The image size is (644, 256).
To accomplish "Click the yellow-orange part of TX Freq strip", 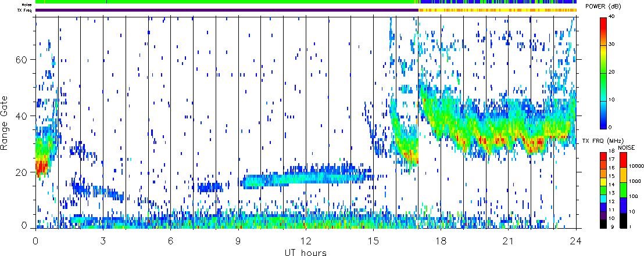I will click(498, 10).
